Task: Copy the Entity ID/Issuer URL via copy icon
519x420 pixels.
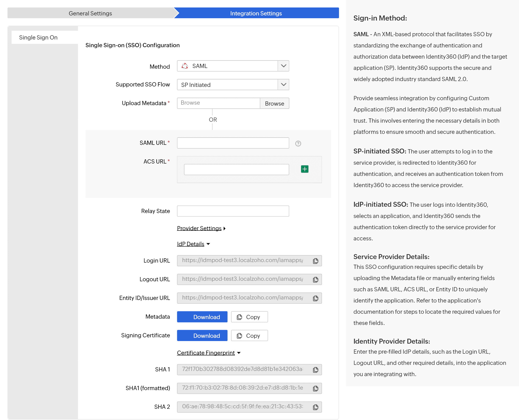Action: 315,298
